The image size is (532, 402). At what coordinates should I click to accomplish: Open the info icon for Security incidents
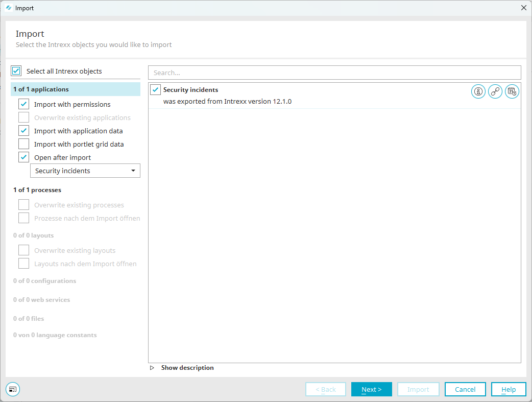pos(478,91)
